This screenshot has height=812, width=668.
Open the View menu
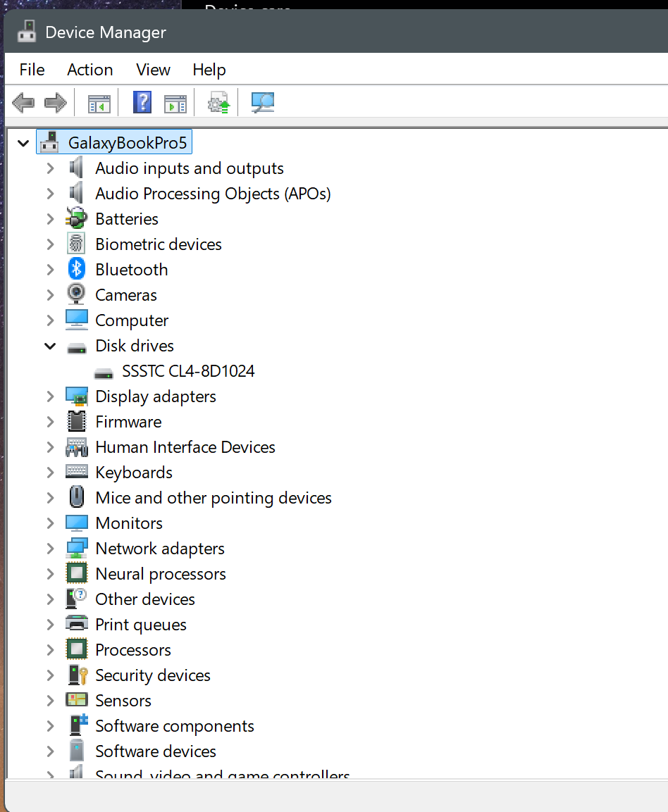click(153, 70)
